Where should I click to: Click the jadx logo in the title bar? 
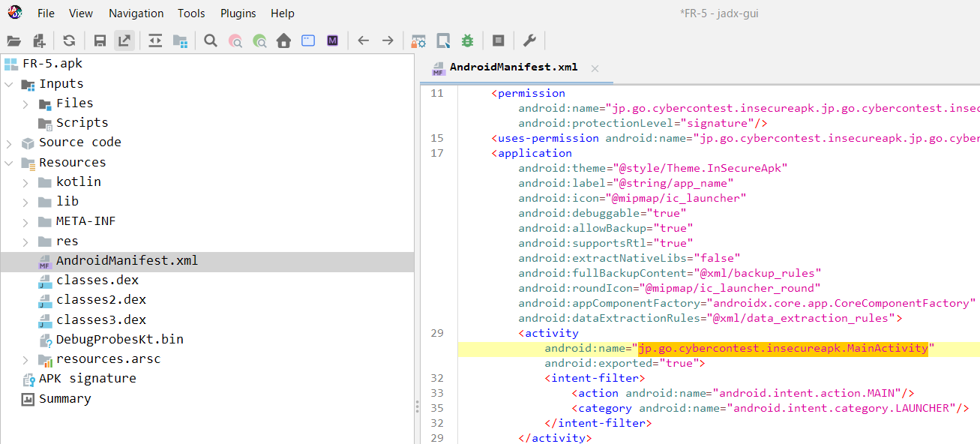[x=13, y=13]
